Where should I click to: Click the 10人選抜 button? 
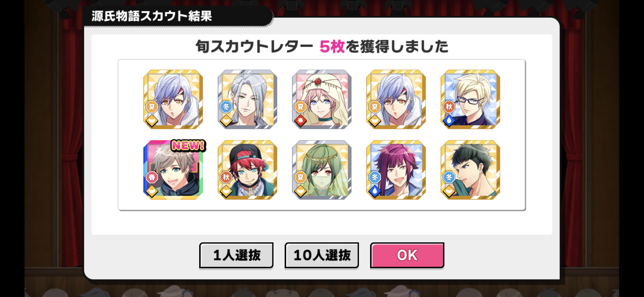tap(322, 255)
